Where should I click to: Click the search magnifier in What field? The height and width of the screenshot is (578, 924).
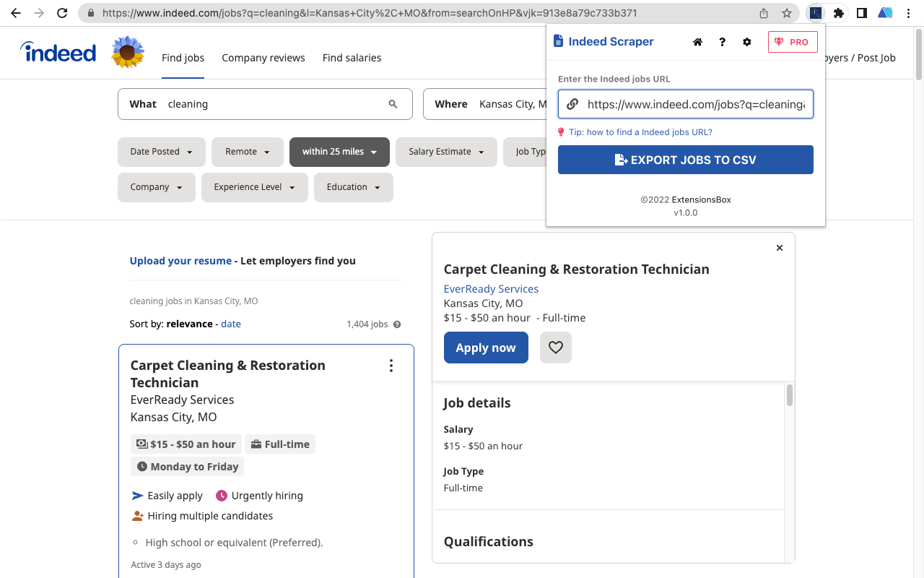(x=393, y=104)
